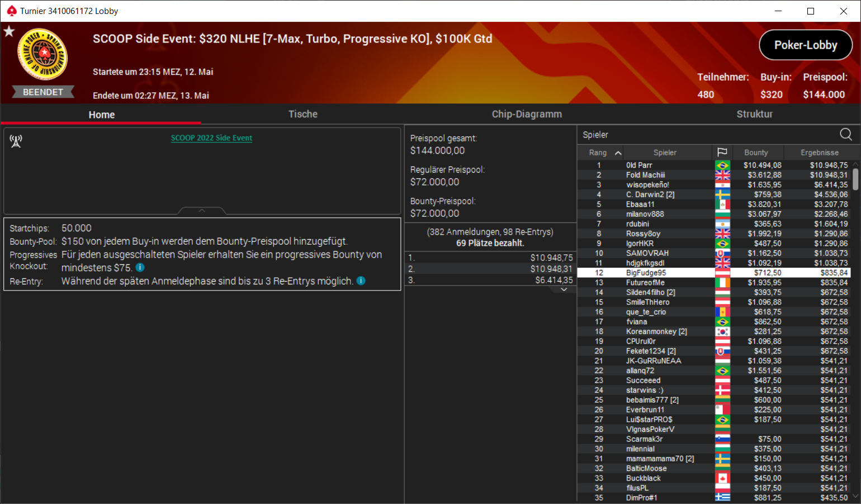Click que_te_crio's Moldova flag

(x=722, y=312)
